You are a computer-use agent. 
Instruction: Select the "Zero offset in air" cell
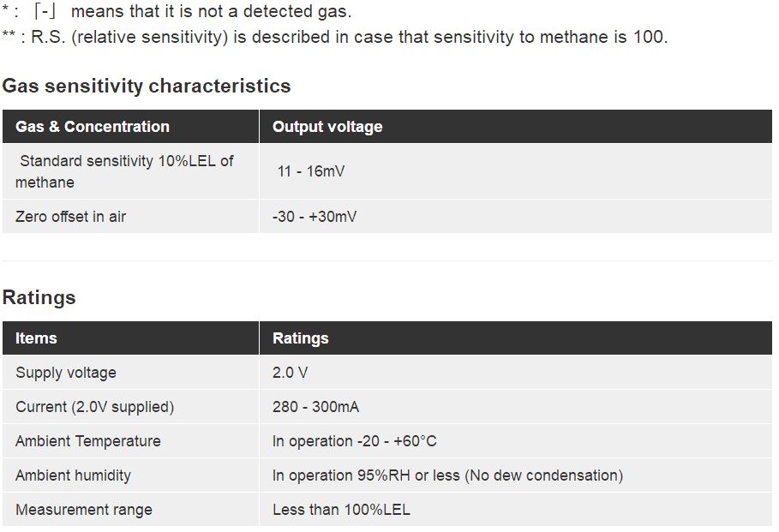point(70,217)
